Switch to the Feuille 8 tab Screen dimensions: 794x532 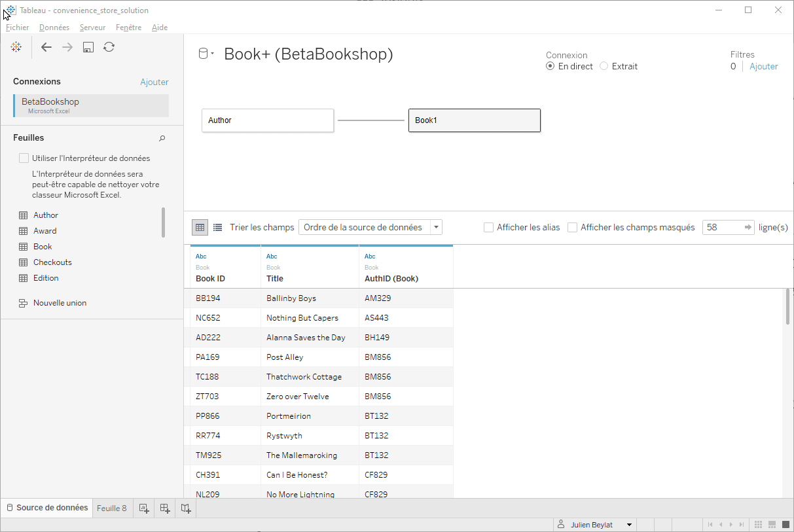click(x=112, y=508)
